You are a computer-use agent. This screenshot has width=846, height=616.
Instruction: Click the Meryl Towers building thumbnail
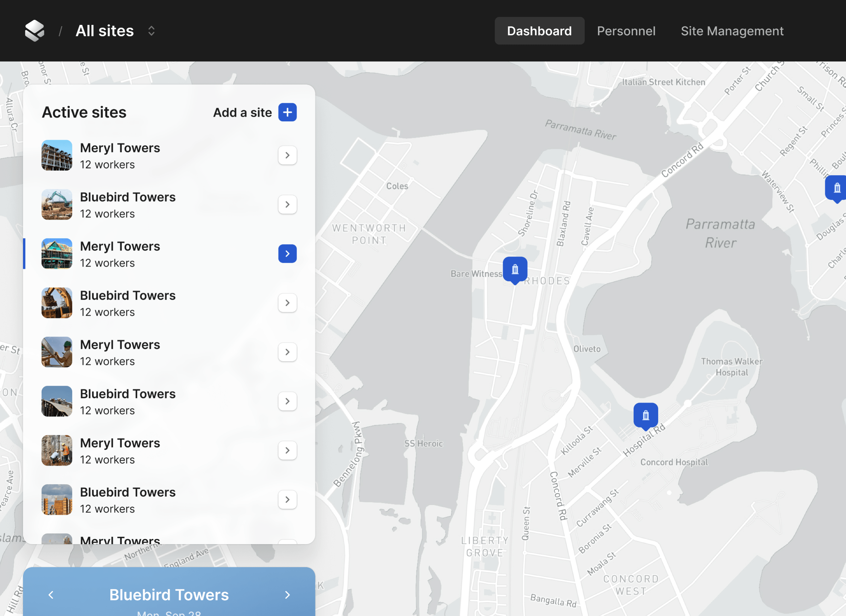56,155
